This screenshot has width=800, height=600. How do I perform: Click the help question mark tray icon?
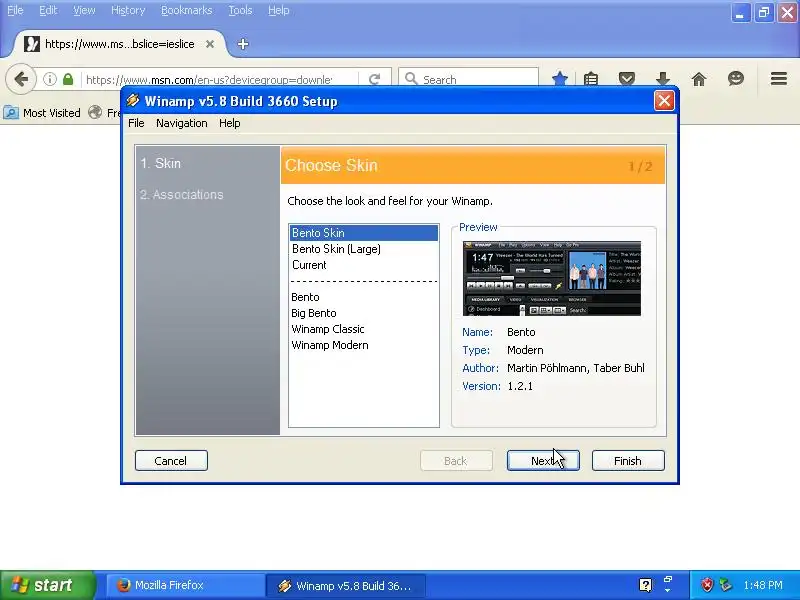[645, 585]
